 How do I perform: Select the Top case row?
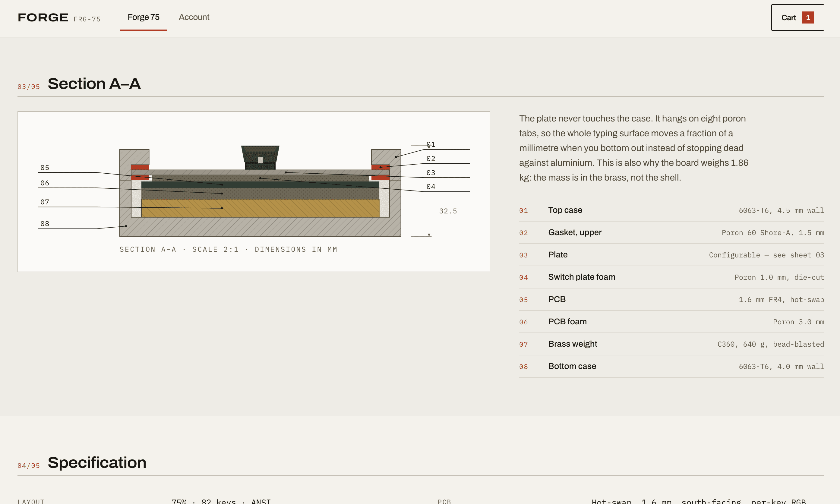[671, 210]
